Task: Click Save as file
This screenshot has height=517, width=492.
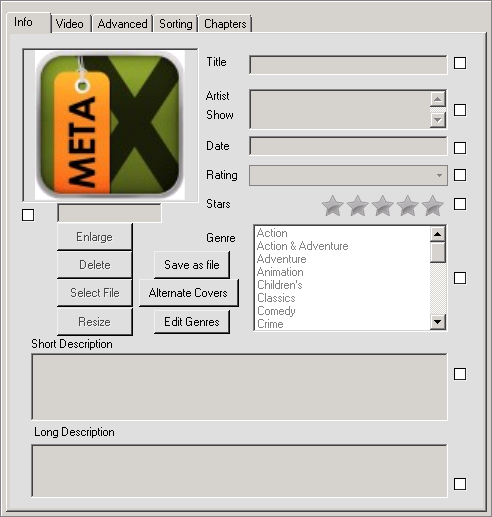Action: click(x=192, y=265)
